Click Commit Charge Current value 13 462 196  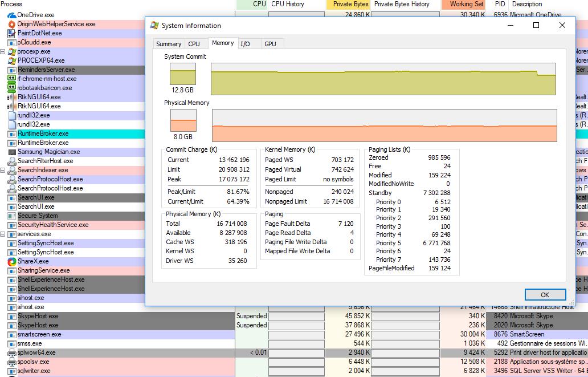coord(234,160)
